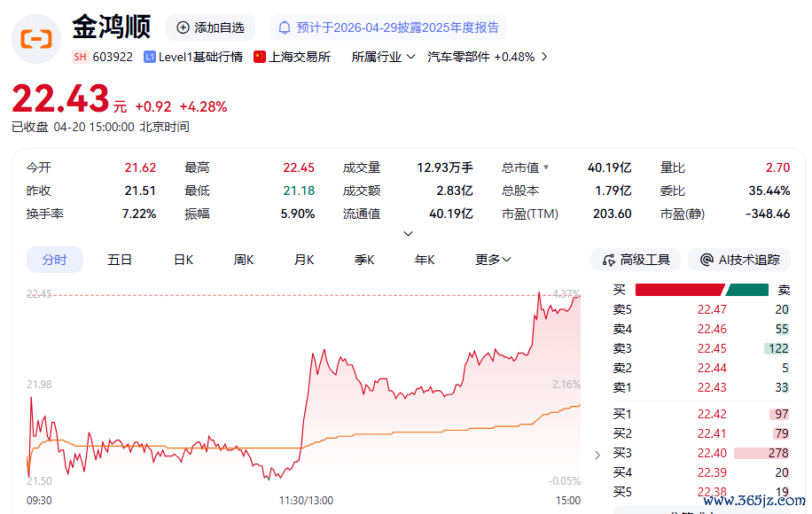The height and width of the screenshot is (514, 812).
Task: Click the orange stock logo icon
Action: [36, 39]
